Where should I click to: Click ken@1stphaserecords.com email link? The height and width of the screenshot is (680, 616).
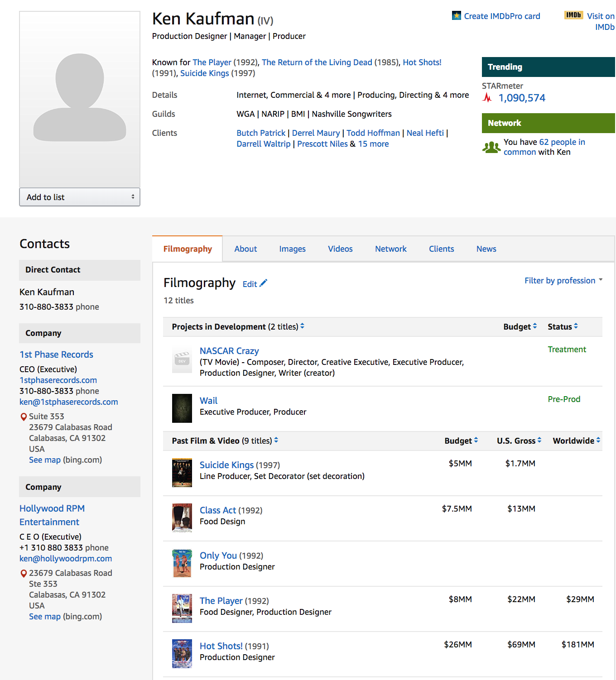point(68,402)
